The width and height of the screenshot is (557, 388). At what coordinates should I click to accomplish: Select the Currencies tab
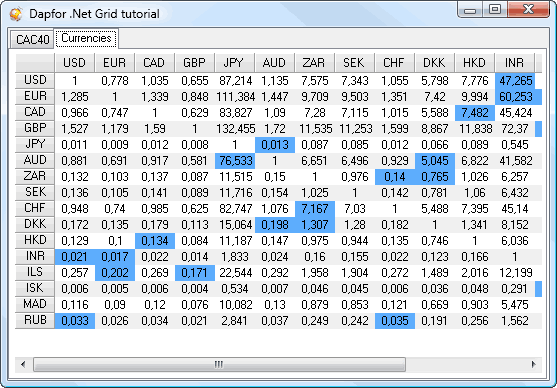click(86, 38)
